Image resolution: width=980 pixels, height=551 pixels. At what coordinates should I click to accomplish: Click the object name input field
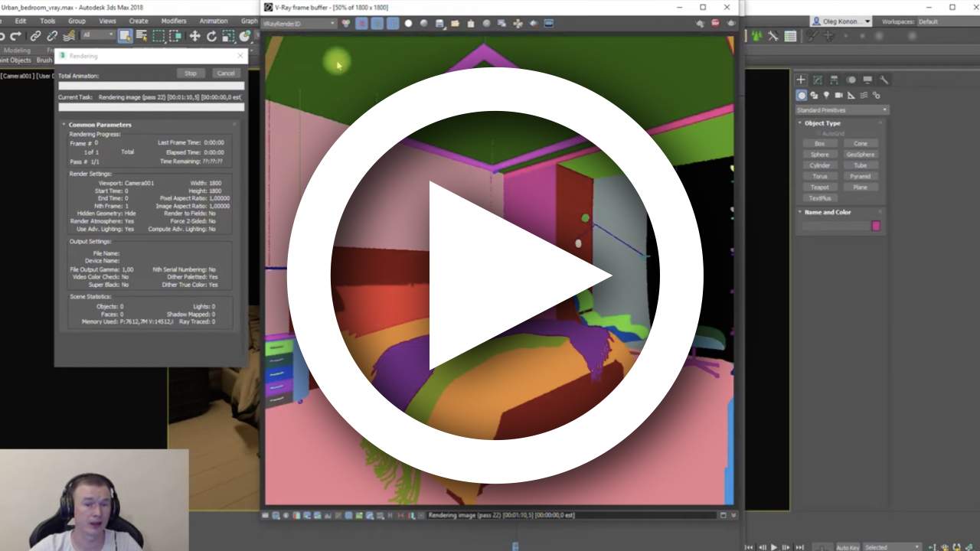[x=835, y=226]
